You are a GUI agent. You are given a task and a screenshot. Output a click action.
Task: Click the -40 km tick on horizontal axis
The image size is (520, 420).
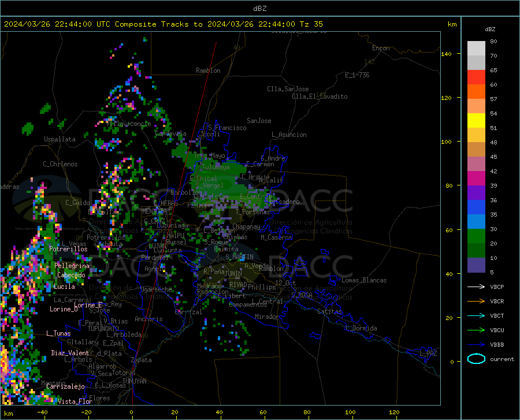tap(42, 412)
